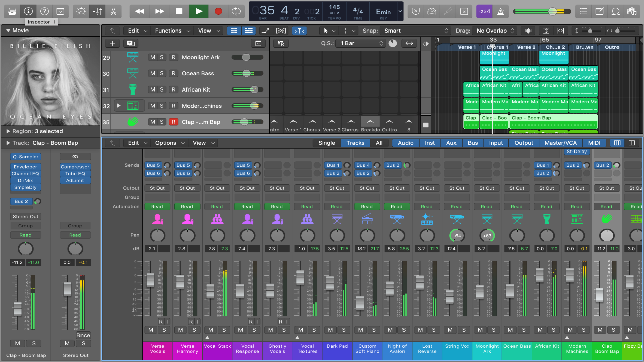The width and height of the screenshot is (644, 362).
Task: Toggle the Flex show/hide button
Action: [281, 31]
